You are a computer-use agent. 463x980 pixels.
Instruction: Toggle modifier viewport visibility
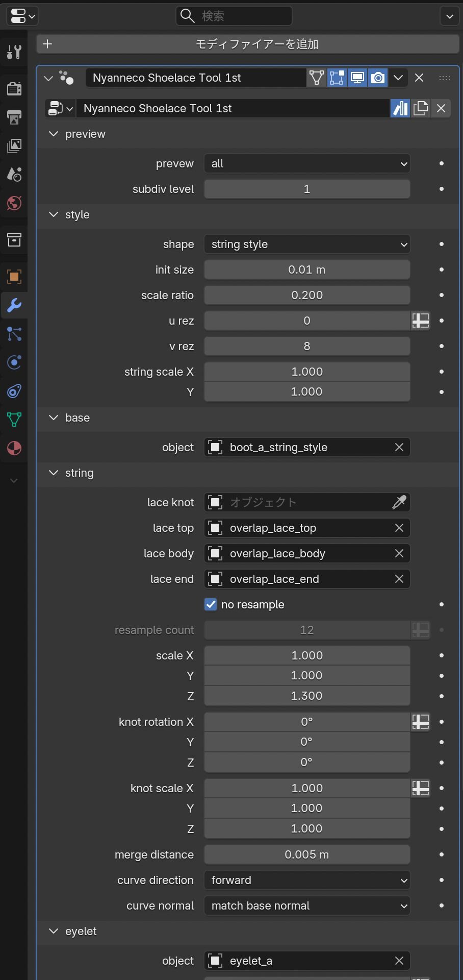(x=357, y=78)
